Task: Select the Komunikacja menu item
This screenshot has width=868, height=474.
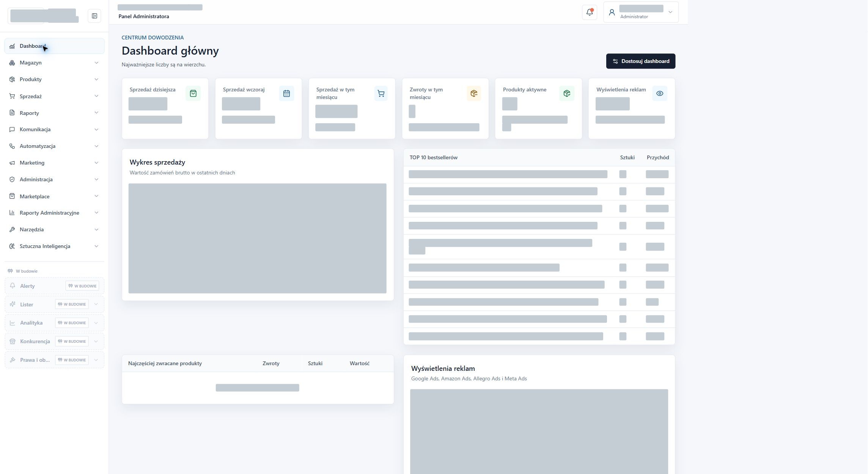Action: [x=55, y=129]
